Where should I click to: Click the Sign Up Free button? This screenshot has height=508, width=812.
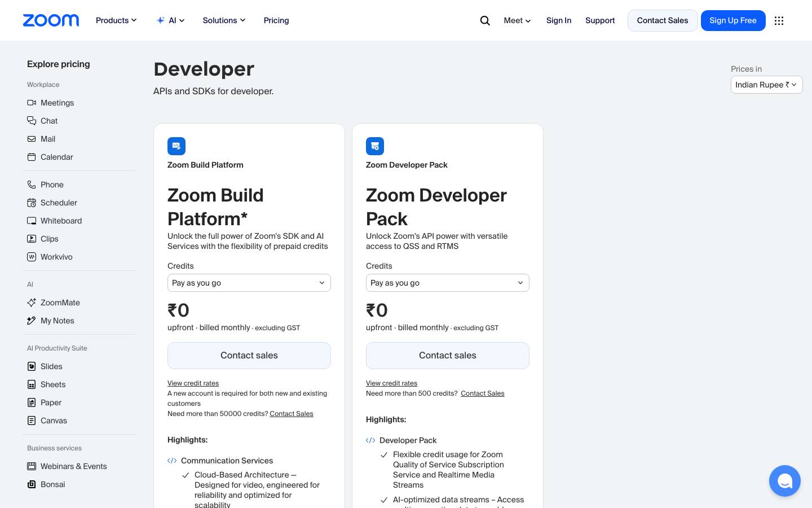coord(733,20)
